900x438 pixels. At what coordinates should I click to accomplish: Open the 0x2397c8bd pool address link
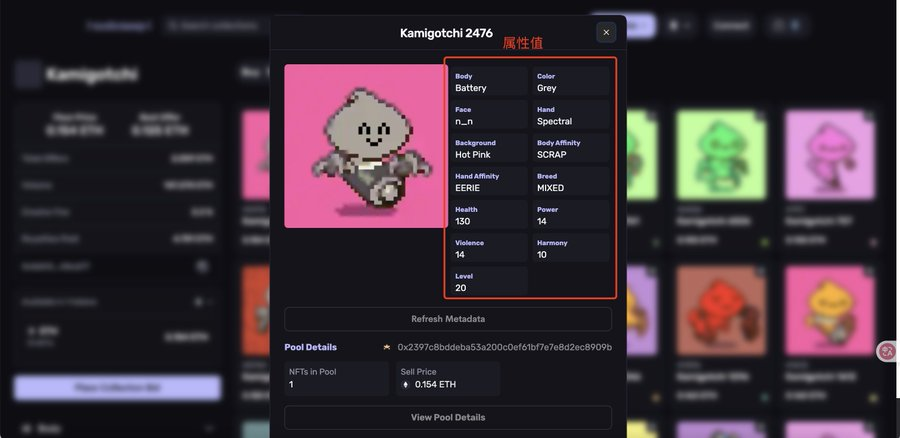pyautogui.click(x=505, y=347)
